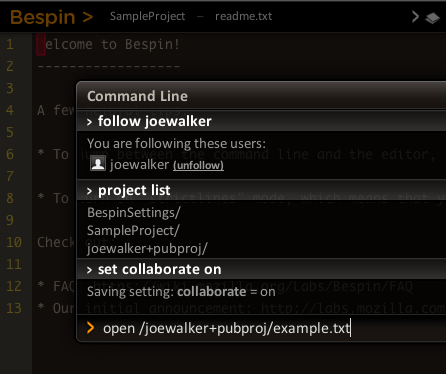Select the joewalker+pubproj/ project entry
Viewport: 446px width, 374px height.
147,249
